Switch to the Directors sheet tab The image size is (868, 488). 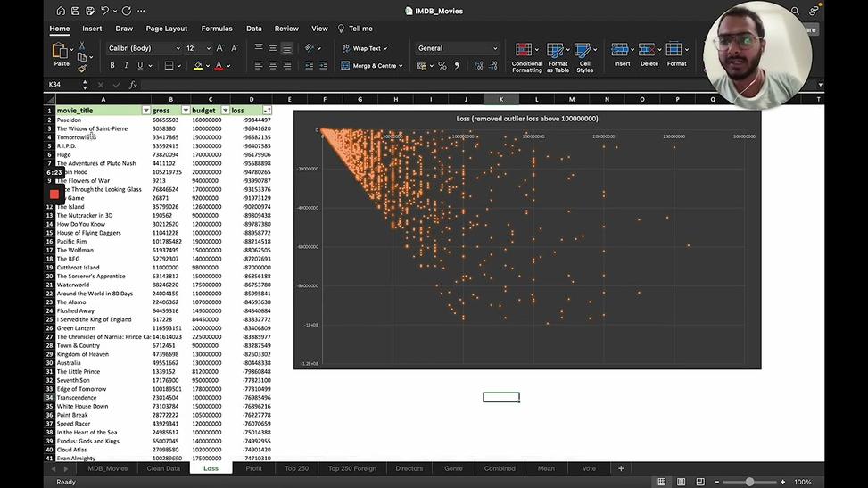coord(409,468)
